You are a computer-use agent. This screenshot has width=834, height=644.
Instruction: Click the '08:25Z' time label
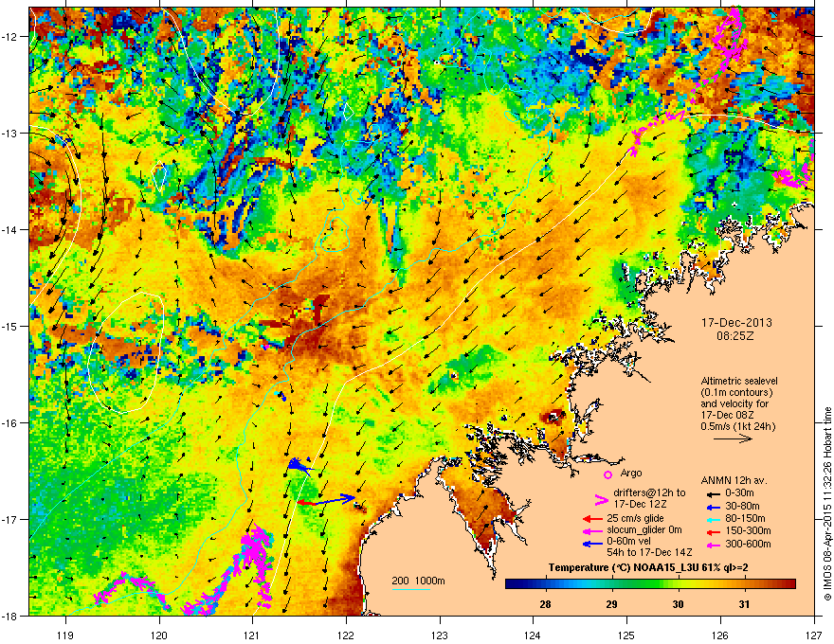pos(735,336)
